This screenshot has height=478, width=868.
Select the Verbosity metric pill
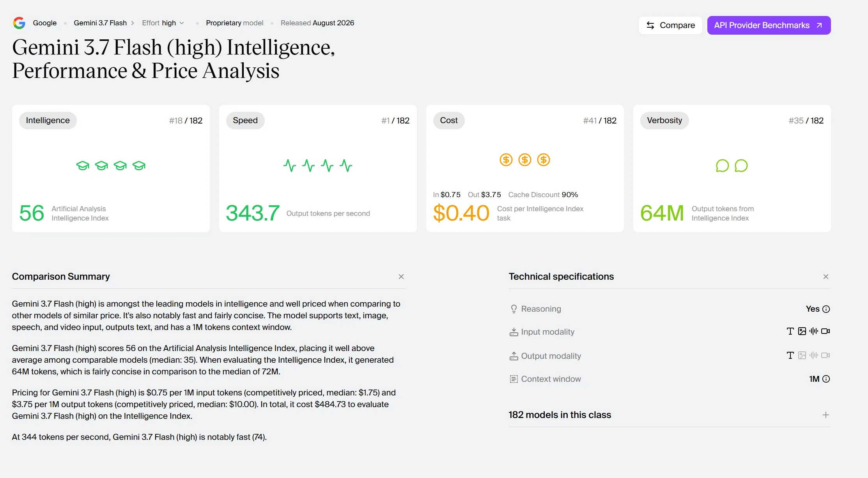664,120
